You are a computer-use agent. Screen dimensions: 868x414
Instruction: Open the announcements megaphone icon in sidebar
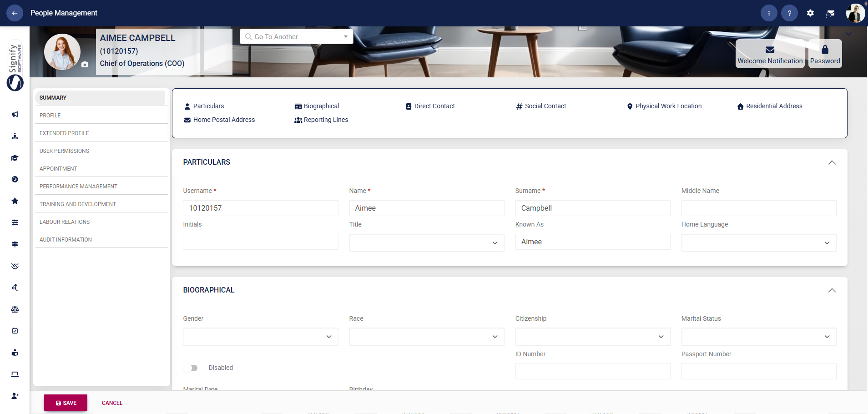pos(15,115)
